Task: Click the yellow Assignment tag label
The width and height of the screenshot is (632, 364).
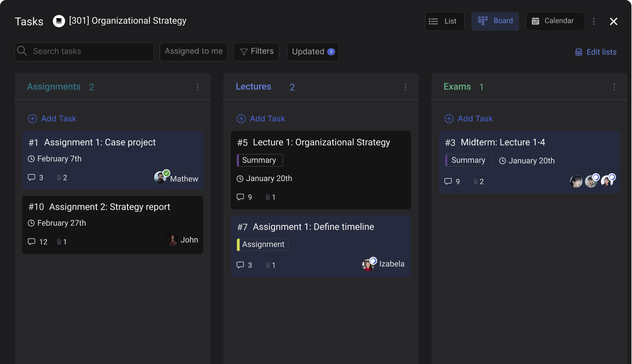Action: coord(263,245)
